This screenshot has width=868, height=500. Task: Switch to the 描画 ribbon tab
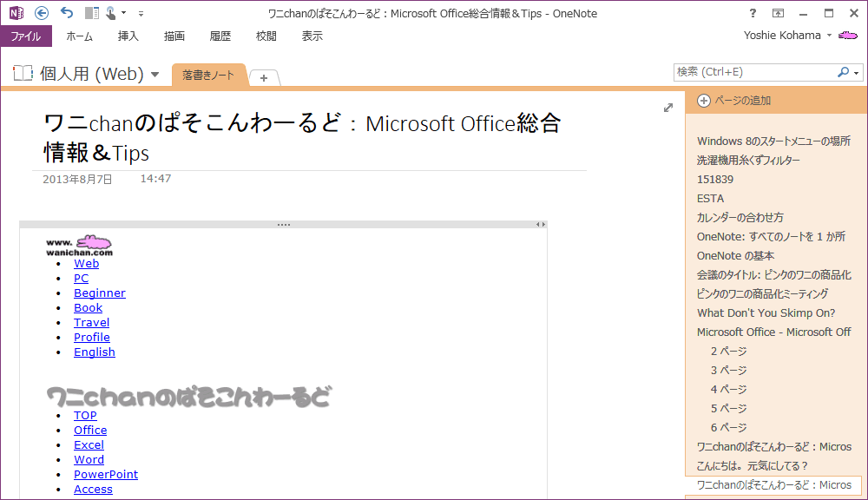click(174, 36)
